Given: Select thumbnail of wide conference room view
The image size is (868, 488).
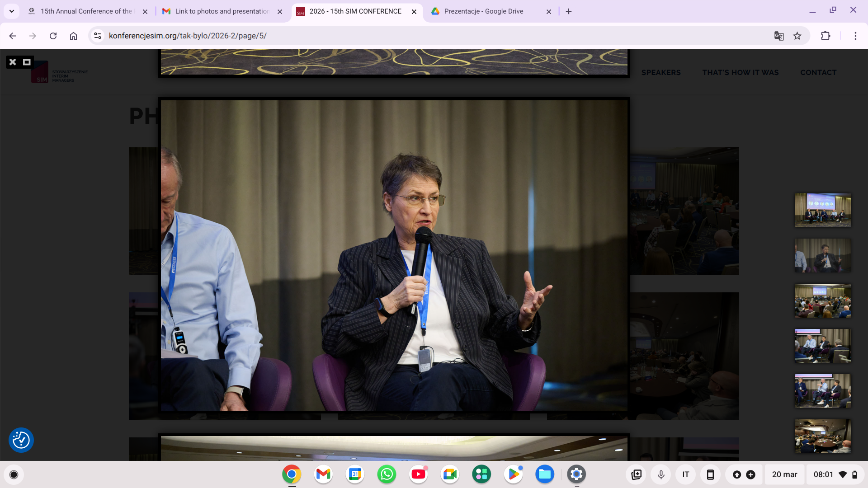Looking at the screenshot, I should click(x=823, y=436).
